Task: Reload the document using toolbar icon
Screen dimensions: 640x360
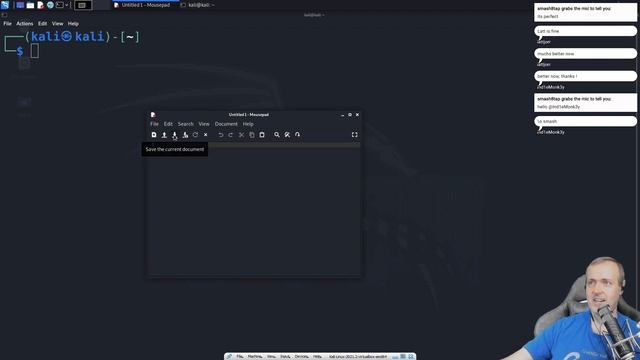Action: pos(195,135)
